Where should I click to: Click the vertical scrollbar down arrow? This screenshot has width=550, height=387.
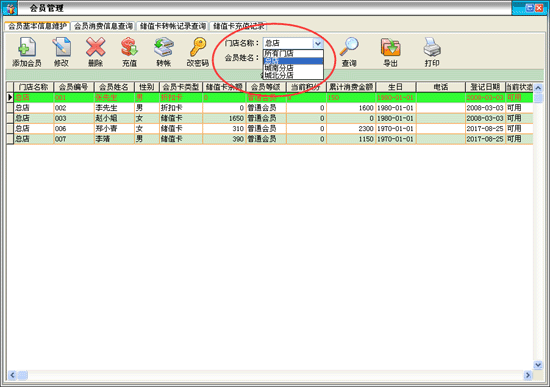(x=538, y=365)
